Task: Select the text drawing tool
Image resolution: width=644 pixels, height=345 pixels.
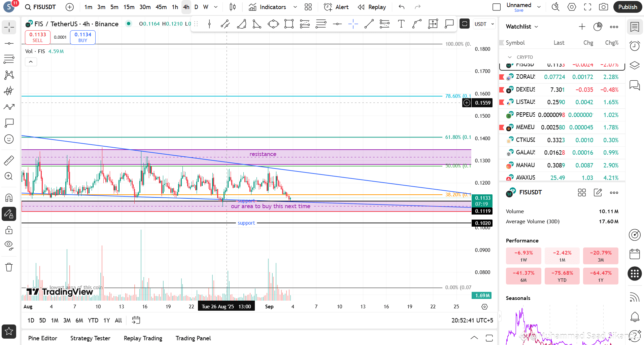Action: click(x=401, y=24)
